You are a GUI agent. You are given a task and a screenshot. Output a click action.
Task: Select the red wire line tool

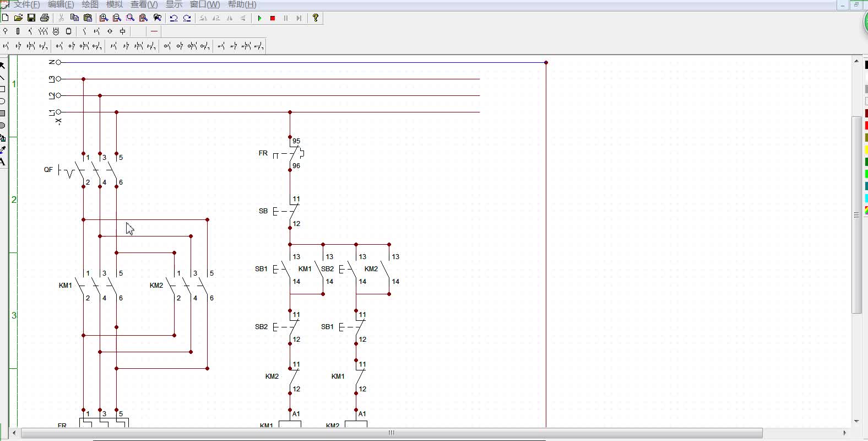154,31
